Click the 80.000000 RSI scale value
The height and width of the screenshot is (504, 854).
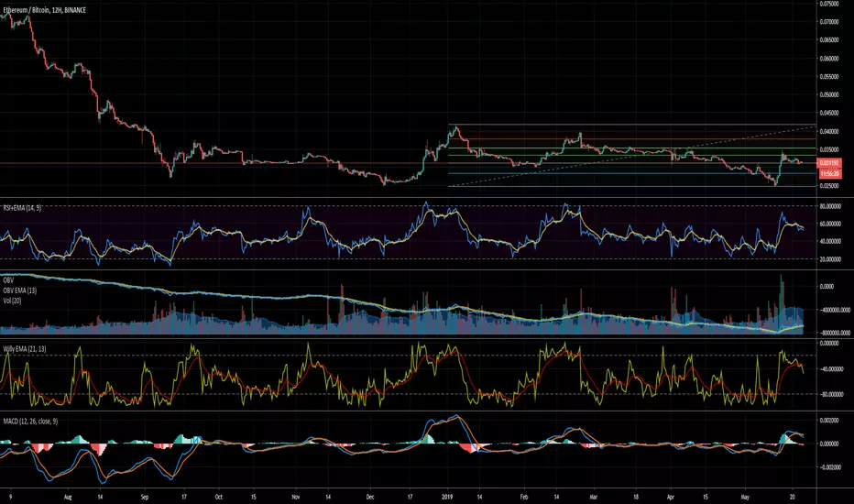(x=830, y=206)
